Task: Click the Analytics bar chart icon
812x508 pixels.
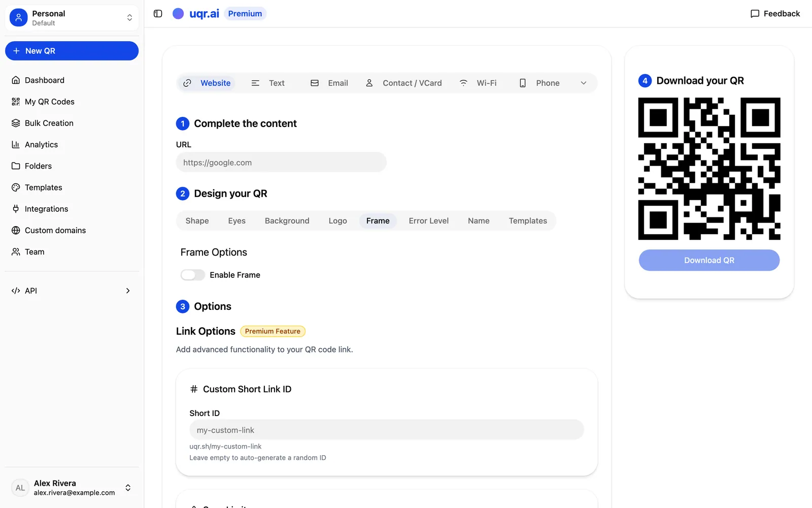Action: coord(16,145)
